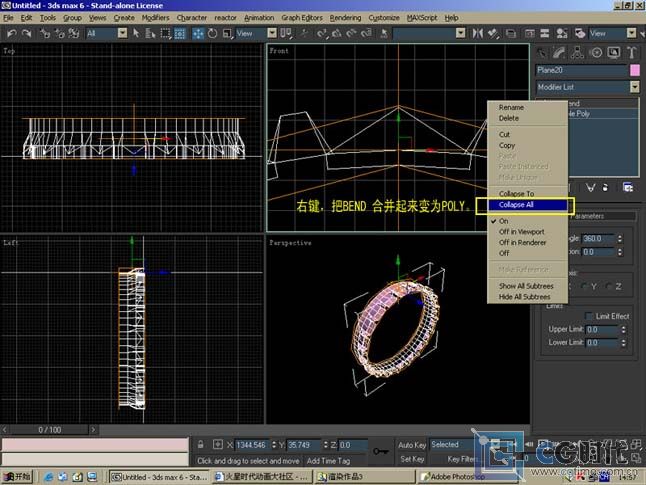The height and width of the screenshot is (485, 646).
Task: Increase Angle spinner value 360.0
Action: click(620, 236)
